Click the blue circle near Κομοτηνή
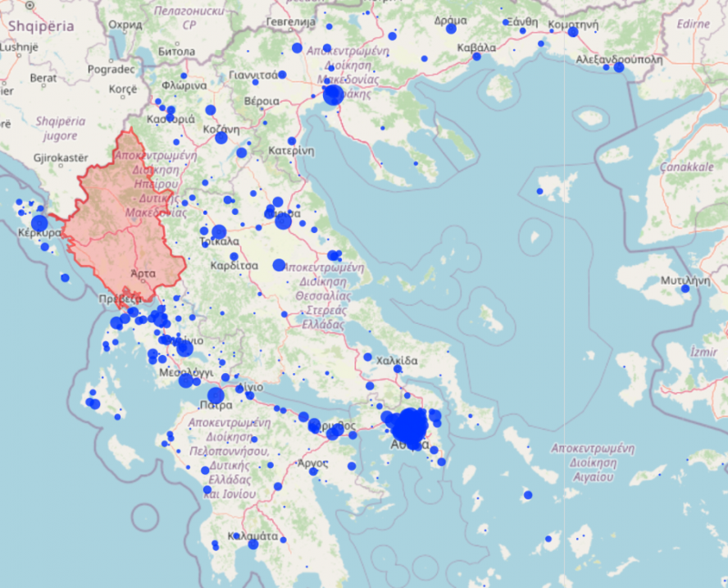 pyautogui.click(x=572, y=32)
